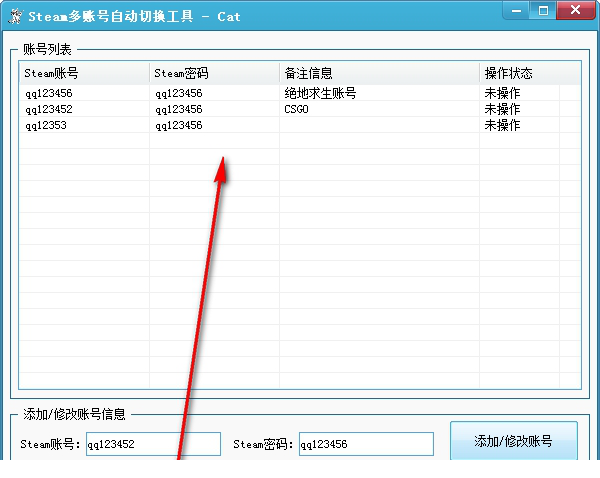Image resolution: width=600 pixels, height=478 pixels.
Task: Click the cat application icon in title bar
Action: [x=15, y=16]
